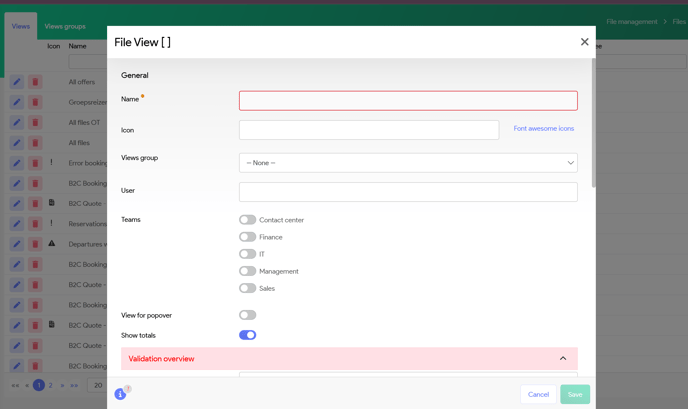Enable the View for popover switch
This screenshot has width=688, height=409.
tap(247, 315)
